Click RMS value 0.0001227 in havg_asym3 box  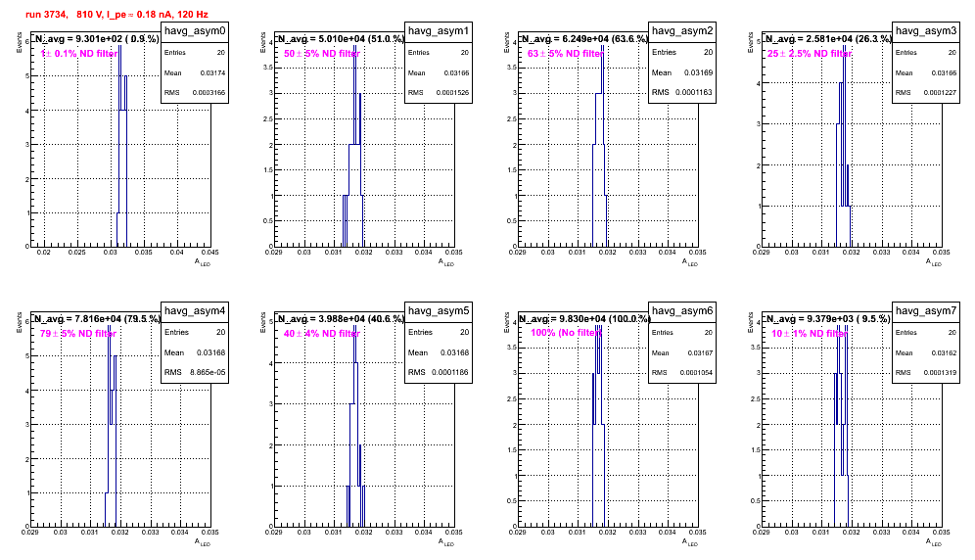[x=940, y=93]
